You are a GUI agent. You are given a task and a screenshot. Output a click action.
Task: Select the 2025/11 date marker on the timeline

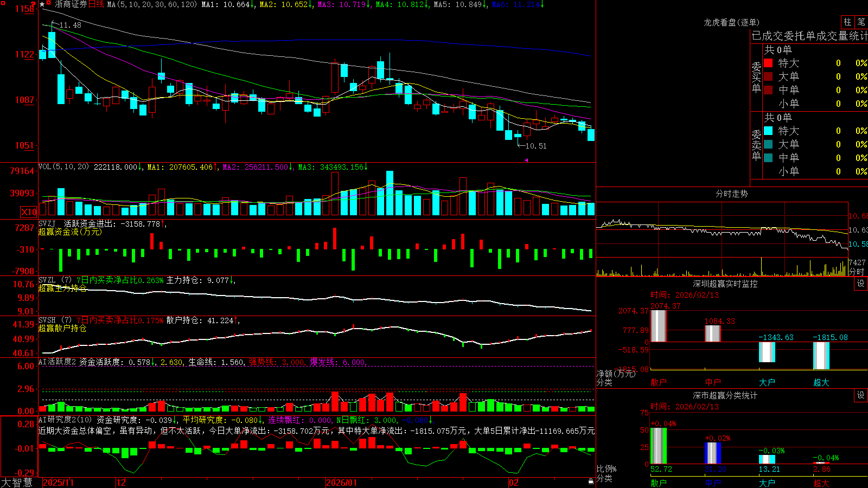tap(58, 483)
